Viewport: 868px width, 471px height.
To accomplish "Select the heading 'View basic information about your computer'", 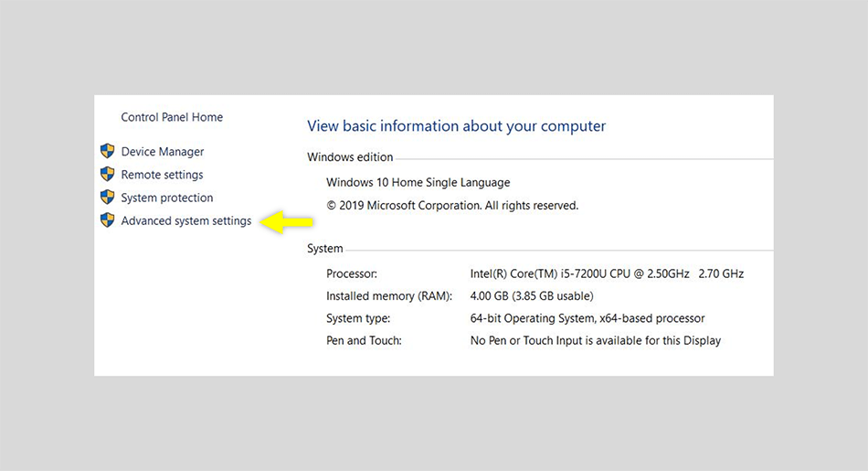I will coord(457,126).
